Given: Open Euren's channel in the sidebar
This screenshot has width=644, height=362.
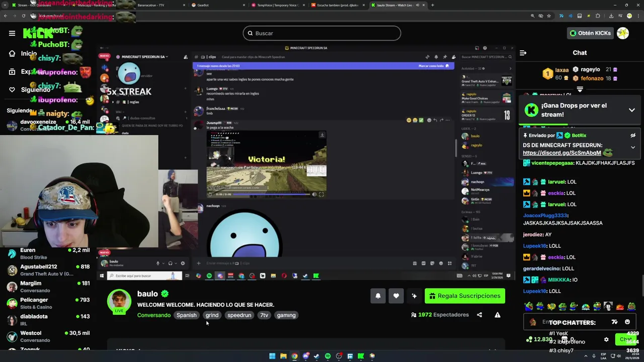Looking at the screenshot, I should point(48,253).
